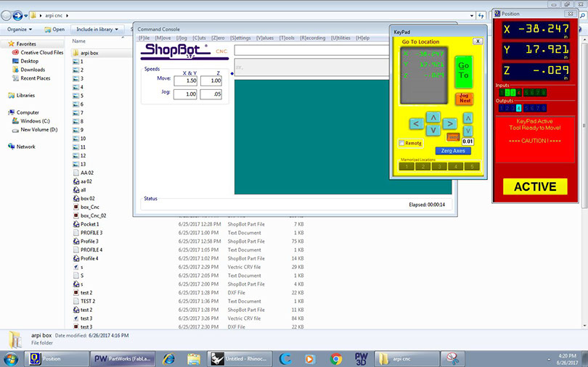
Task: Click the Jog Z speed field
Action: (211, 94)
